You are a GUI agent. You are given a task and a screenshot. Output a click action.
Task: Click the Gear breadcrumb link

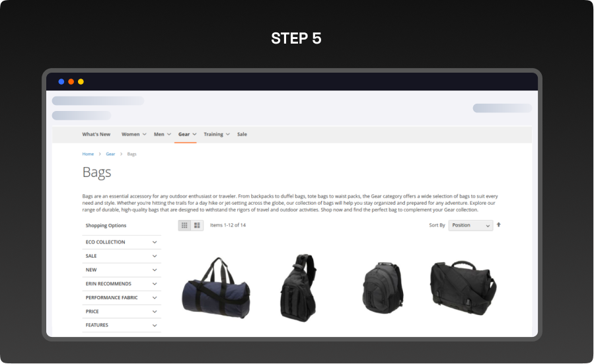pyautogui.click(x=110, y=154)
